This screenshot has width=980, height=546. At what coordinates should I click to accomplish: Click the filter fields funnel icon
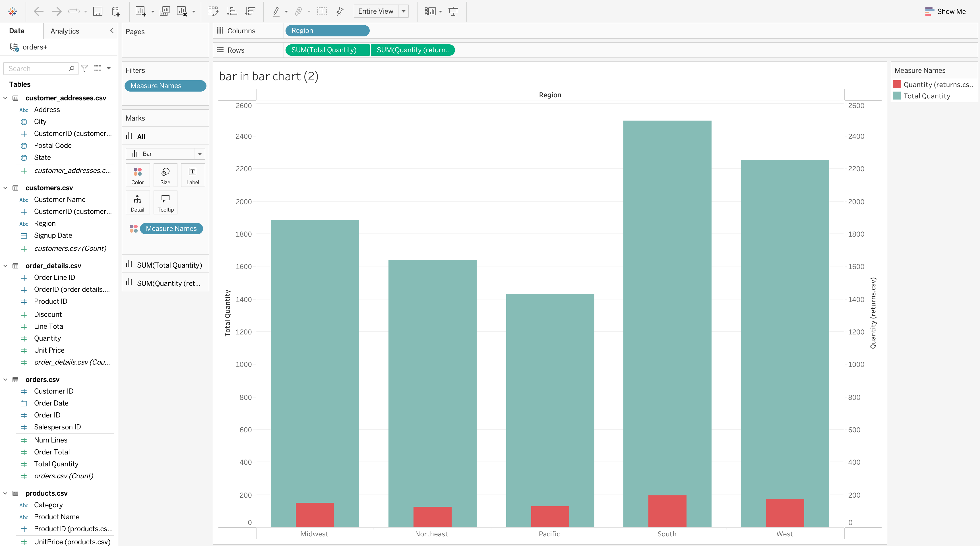click(x=84, y=69)
